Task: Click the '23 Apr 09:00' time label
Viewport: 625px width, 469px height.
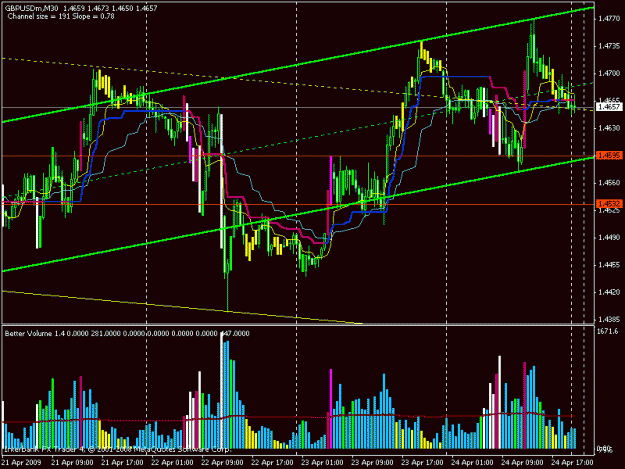Action: tap(372, 462)
